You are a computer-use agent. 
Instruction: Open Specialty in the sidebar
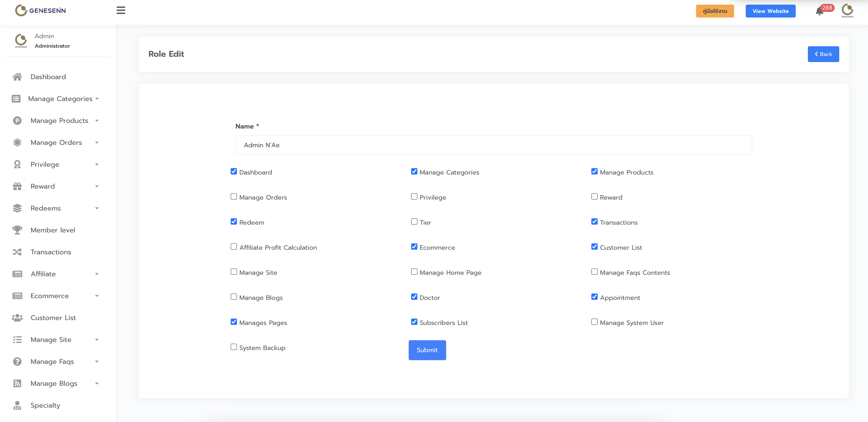click(45, 405)
